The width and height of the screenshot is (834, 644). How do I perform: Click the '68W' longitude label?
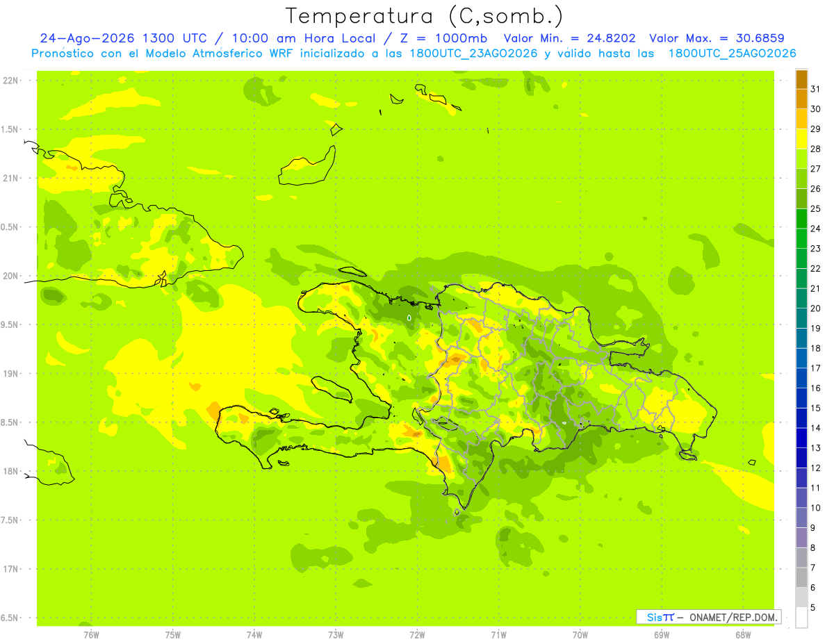point(743,634)
